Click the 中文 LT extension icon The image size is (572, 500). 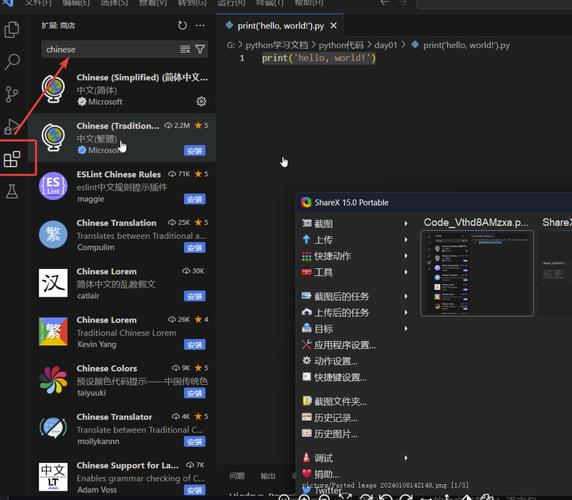click(53, 477)
